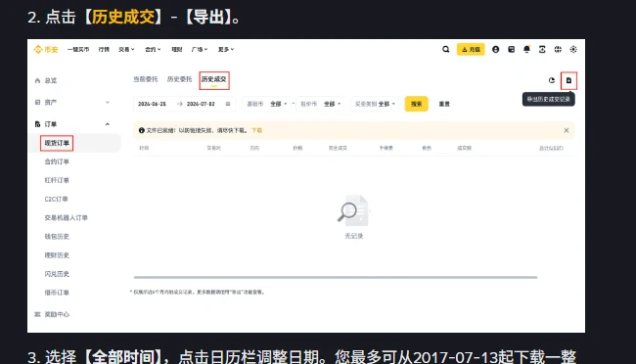Open 一键买币 in top navigation
This screenshot has height=364, width=636.
pos(78,50)
